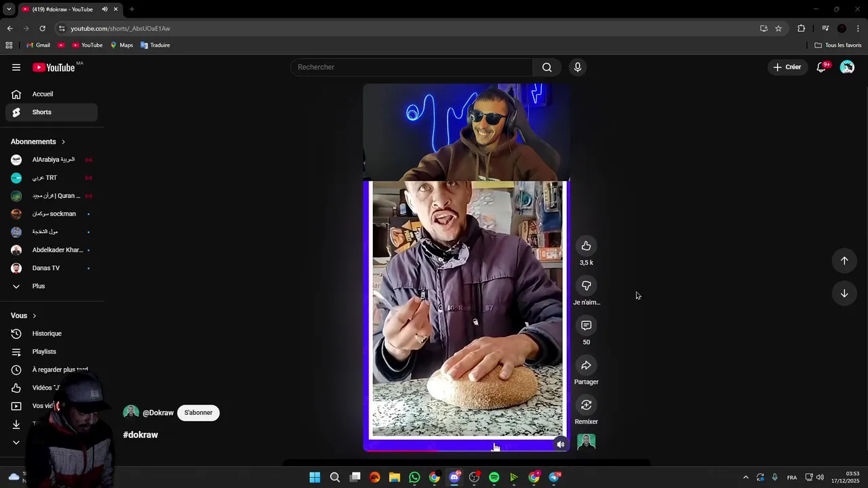This screenshot has width=868, height=488.
Task: Dislike the Short with thumbs down
Action: 587,286
